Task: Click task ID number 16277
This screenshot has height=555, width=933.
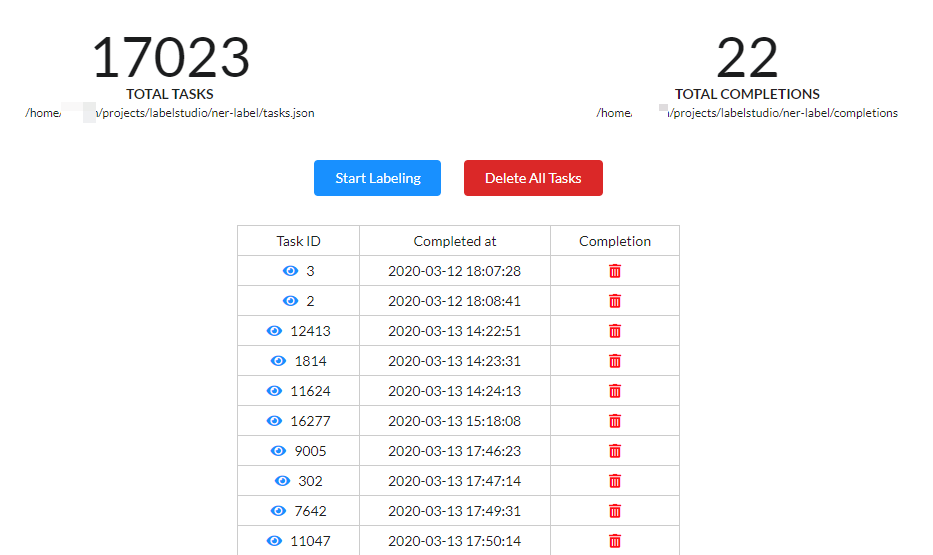Action: pyautogui.click(x=310, y=421)
